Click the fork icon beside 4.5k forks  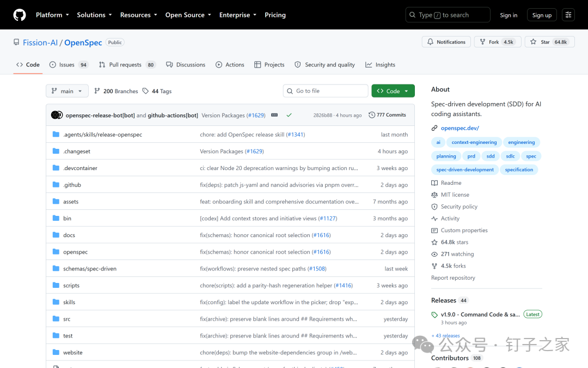tap(434, 266)
